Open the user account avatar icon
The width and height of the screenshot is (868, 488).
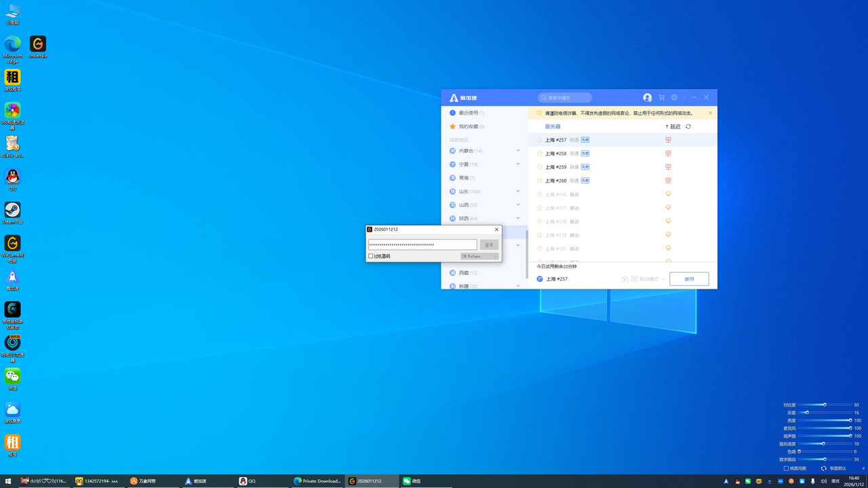pos(647,98)
